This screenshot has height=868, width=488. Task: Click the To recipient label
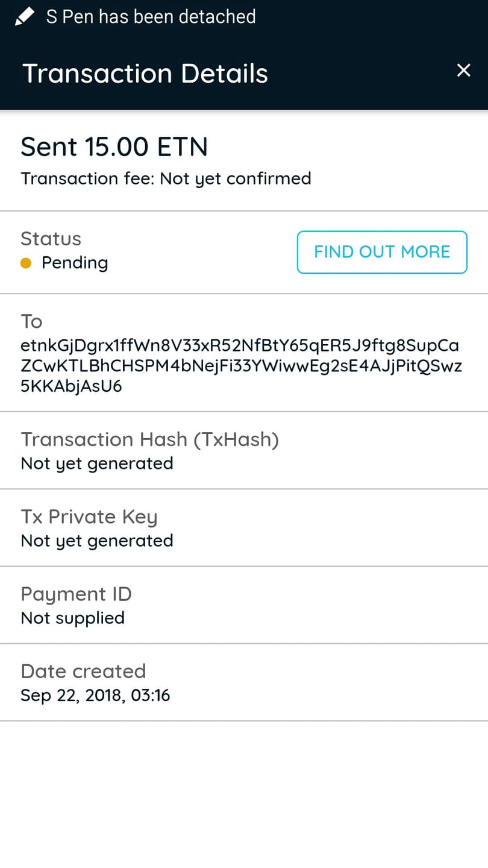click(x=31, y=321)
